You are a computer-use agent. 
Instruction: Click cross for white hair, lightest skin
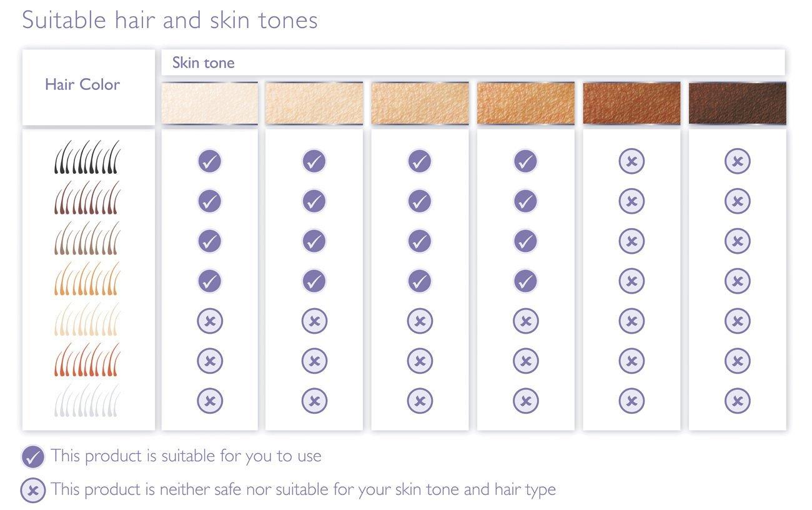(x=210, y=400)
